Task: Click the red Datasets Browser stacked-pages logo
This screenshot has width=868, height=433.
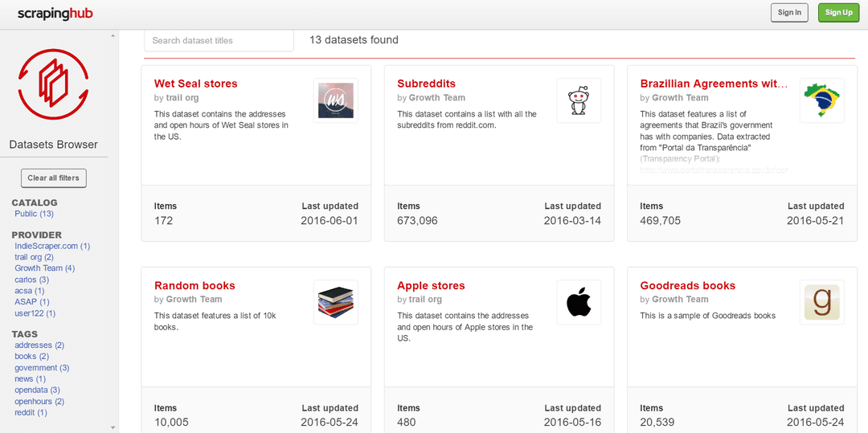Action: tap(53, 84)
